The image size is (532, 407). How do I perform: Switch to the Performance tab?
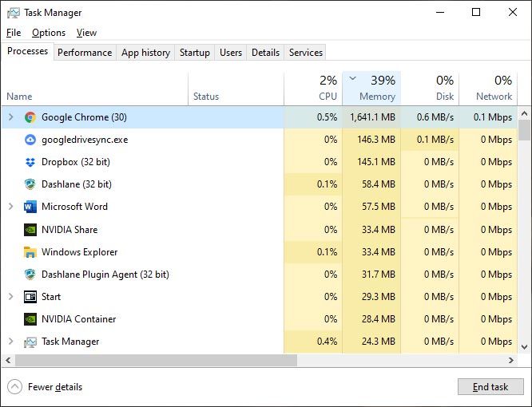click(85, 53)
